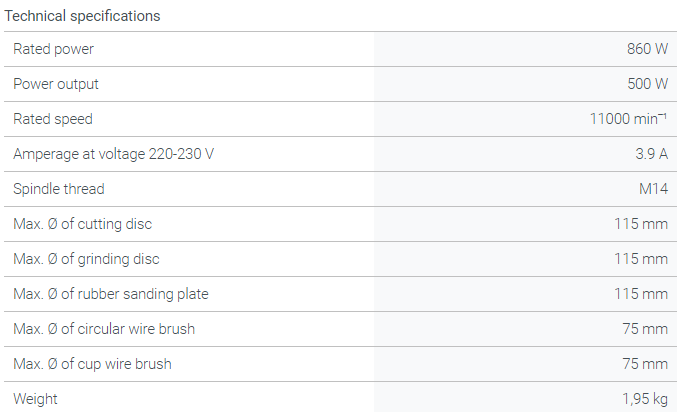Select the 3.9 A amperage value
This screenshot has height=412, width=681.
click(650, 154)
